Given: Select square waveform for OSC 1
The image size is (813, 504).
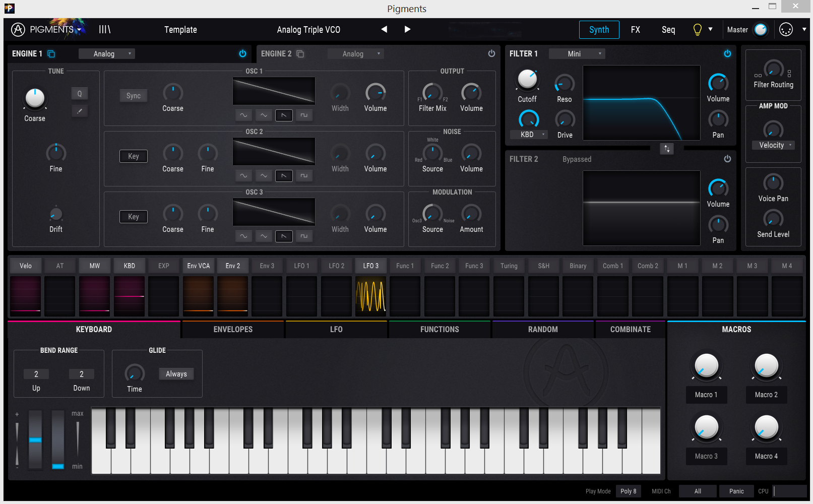Looking at the screenshot, I should [x=304, y=115].
